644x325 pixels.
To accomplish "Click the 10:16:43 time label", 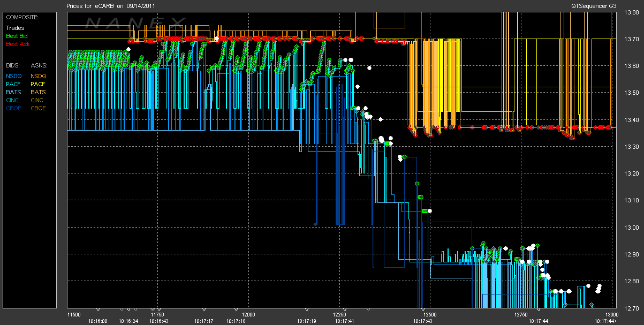I will click(159, 321).
